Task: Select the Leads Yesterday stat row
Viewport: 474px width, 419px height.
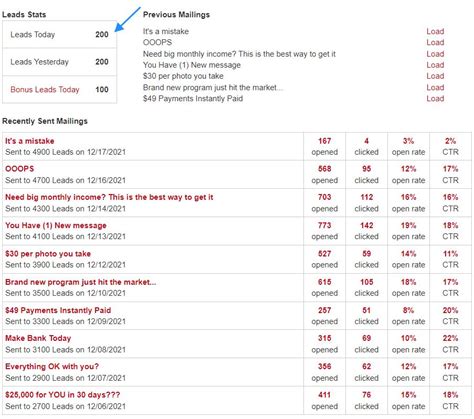Action: pos(59,62)
